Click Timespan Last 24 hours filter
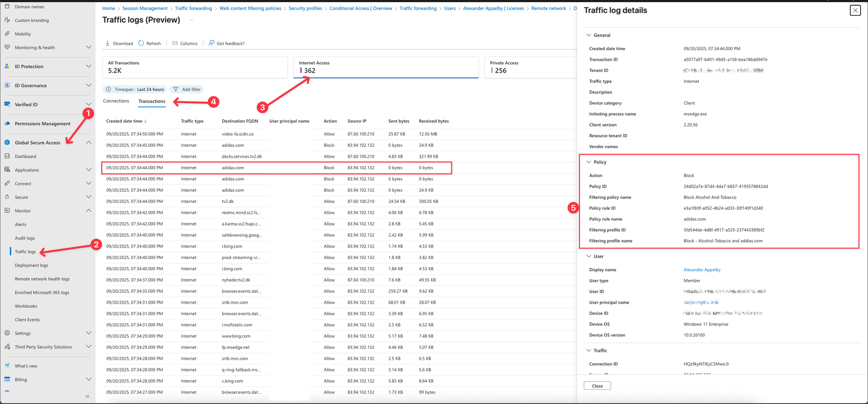This screenshot has height=404, width=868. [135, 89]
